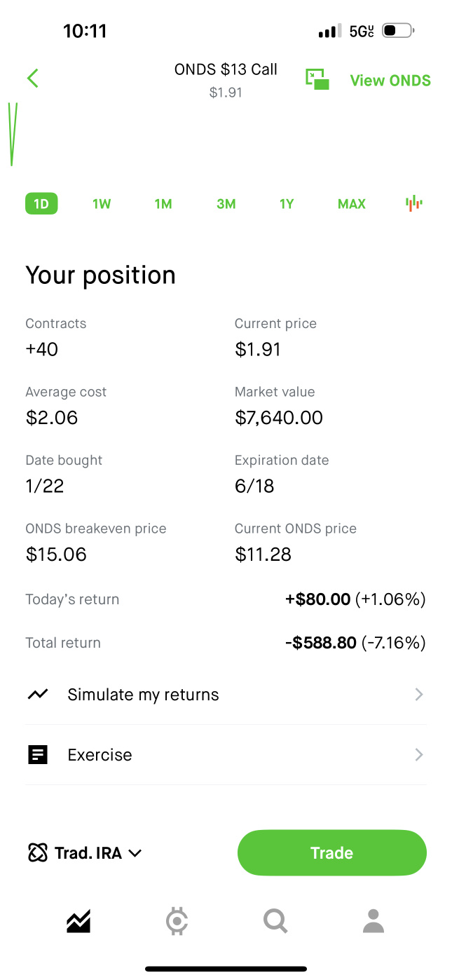Viewport: 452px width, 980px height.
Task: Switch to candlestick chart view
Action: 414,204
